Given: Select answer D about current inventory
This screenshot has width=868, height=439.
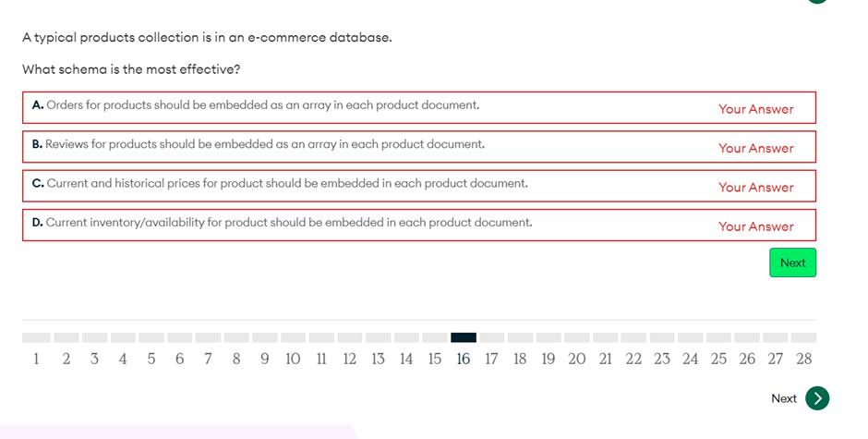Looking at the screenshot, I should coord(418,225).
